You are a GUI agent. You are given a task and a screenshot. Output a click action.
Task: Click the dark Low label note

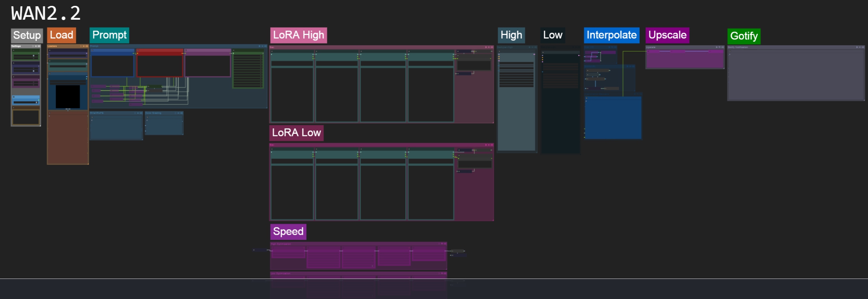pos(553,35)
